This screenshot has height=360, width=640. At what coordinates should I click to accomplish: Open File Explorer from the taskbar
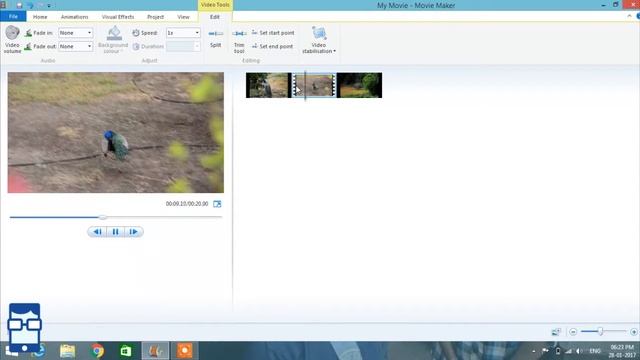pos(67,351)
